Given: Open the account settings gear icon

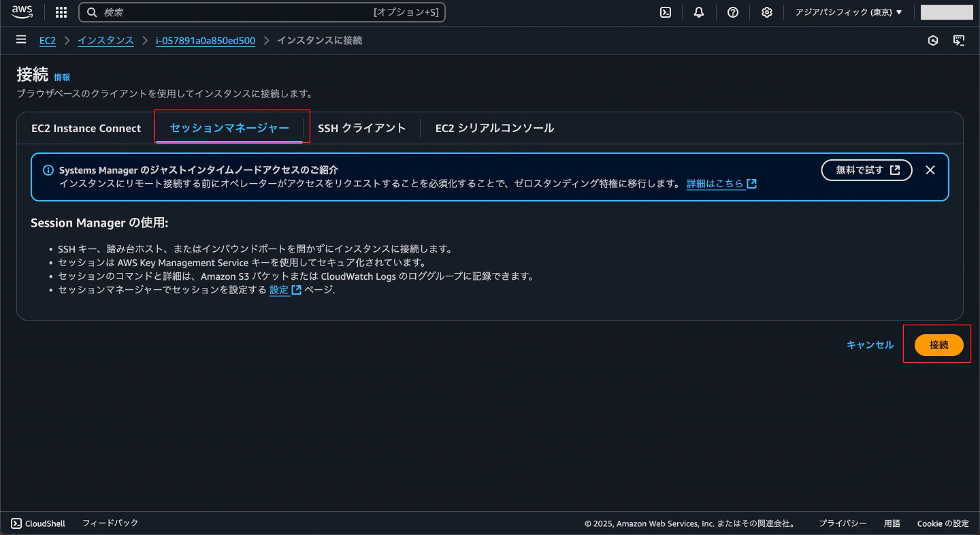Looking at the screenshot, I should pyautogui.click(x=767, y=12).
